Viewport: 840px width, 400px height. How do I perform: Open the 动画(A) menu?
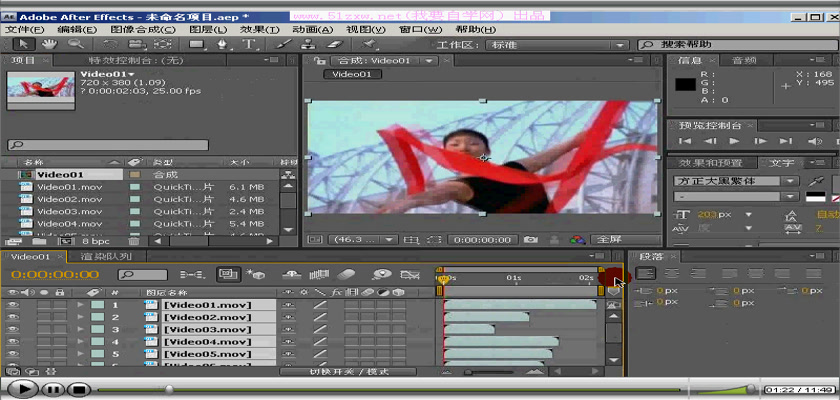click(313, 29)
